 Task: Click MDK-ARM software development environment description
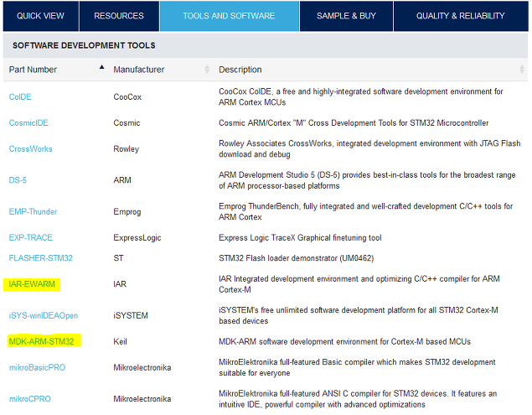(344, 341)
